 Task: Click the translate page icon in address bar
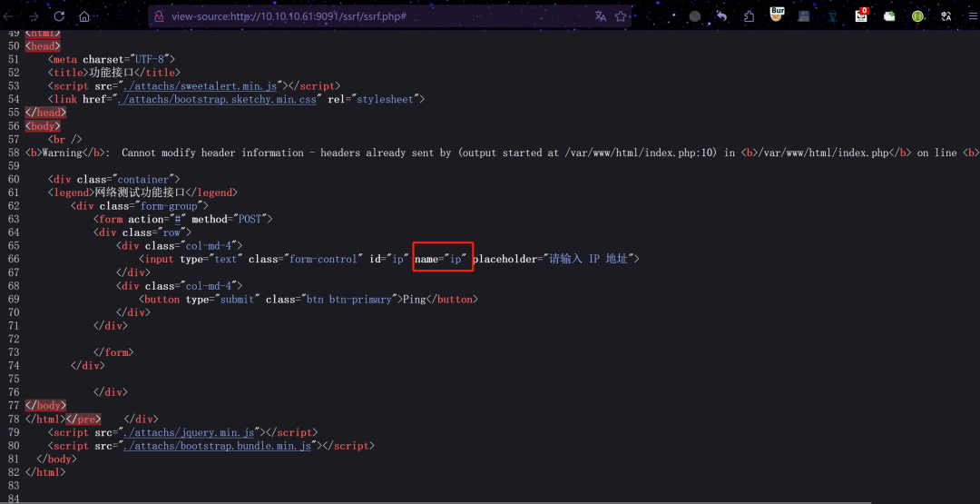pyautogui.click(x=601, y=16)
